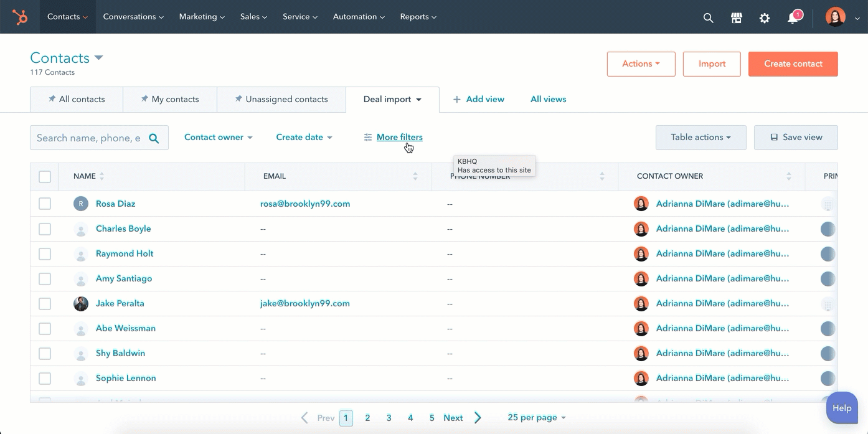
Task: Open the Marketplace icon in top bar
Action: pyautogui.click(x=736, y=18)
